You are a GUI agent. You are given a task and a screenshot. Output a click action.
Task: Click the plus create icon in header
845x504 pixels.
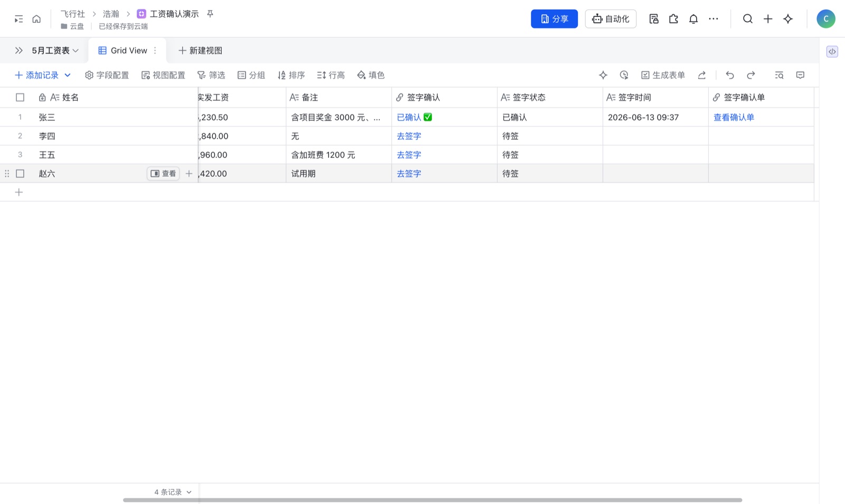[x=768, y=19]
